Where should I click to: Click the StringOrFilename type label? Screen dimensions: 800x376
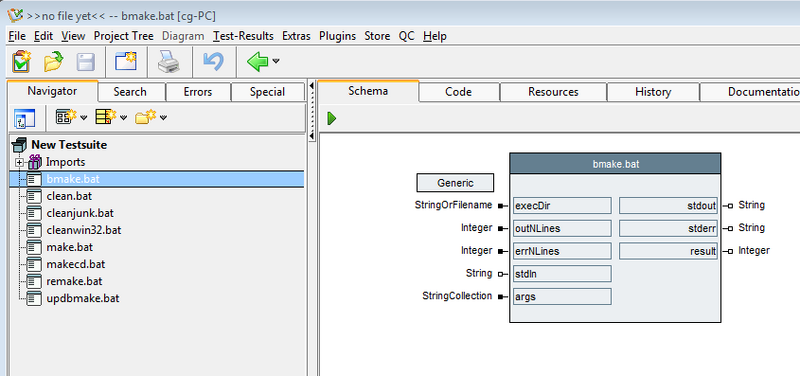point(454,205)
